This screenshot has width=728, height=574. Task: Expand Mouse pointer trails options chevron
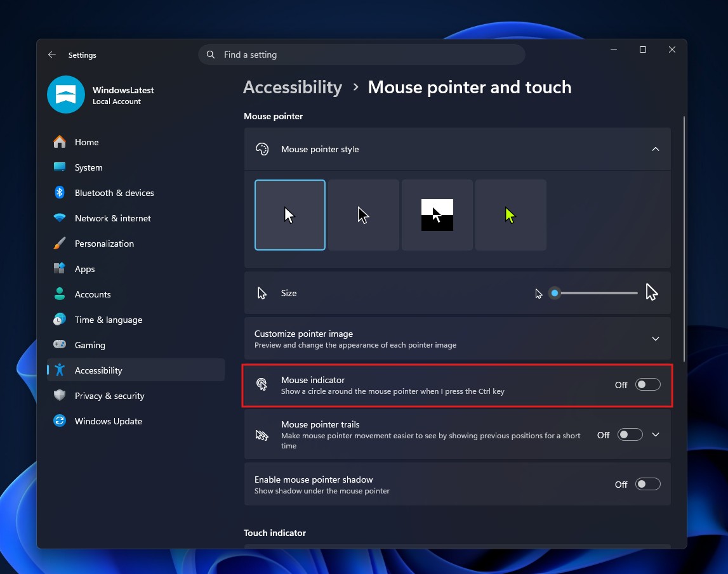[656, 435]
